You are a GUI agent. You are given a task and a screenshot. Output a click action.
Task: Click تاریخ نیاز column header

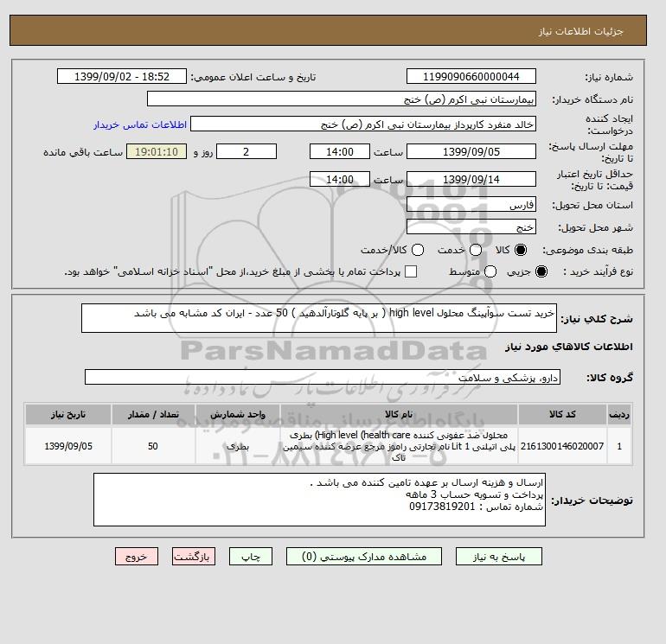[x=68, y=414]
